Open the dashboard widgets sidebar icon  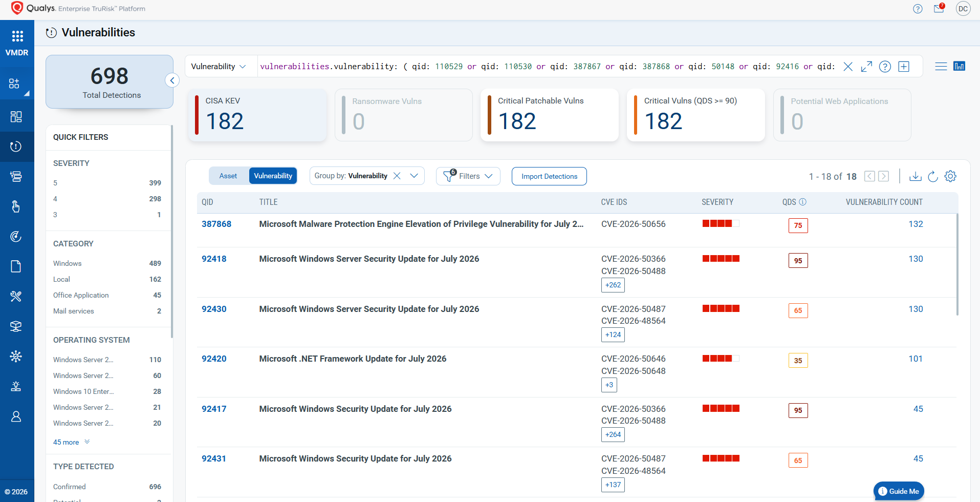[14, 83]
